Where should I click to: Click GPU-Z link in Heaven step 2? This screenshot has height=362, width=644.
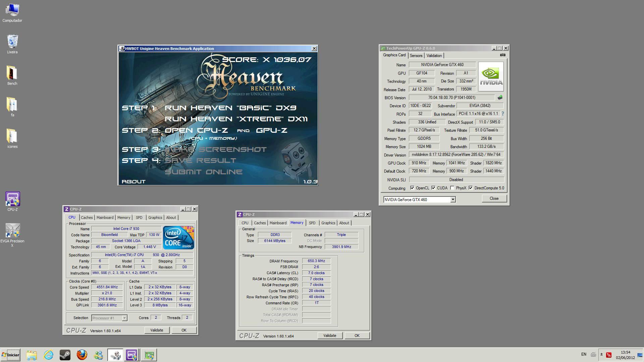point(272,130)
